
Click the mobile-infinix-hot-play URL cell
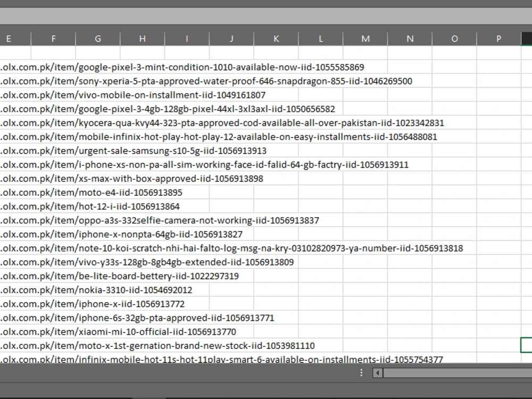pos(219,137)
